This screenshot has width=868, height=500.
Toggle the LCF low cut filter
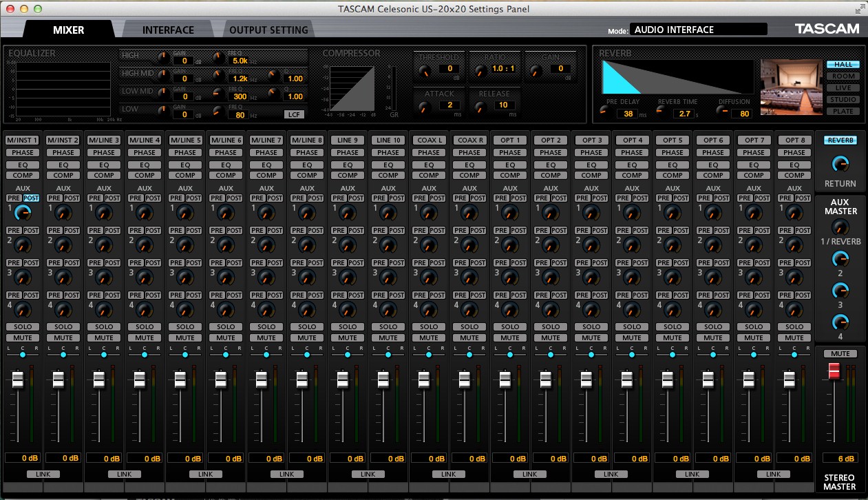pos(294,114)
